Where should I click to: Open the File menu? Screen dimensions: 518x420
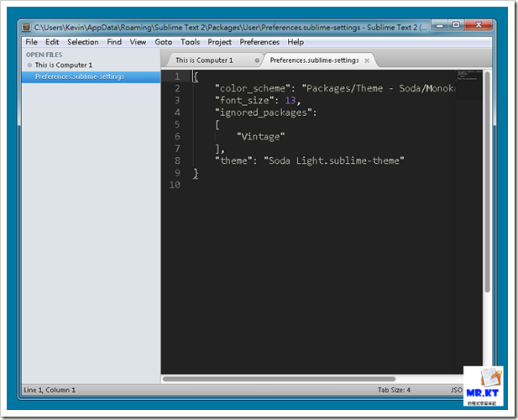click(x=31, y=42)
